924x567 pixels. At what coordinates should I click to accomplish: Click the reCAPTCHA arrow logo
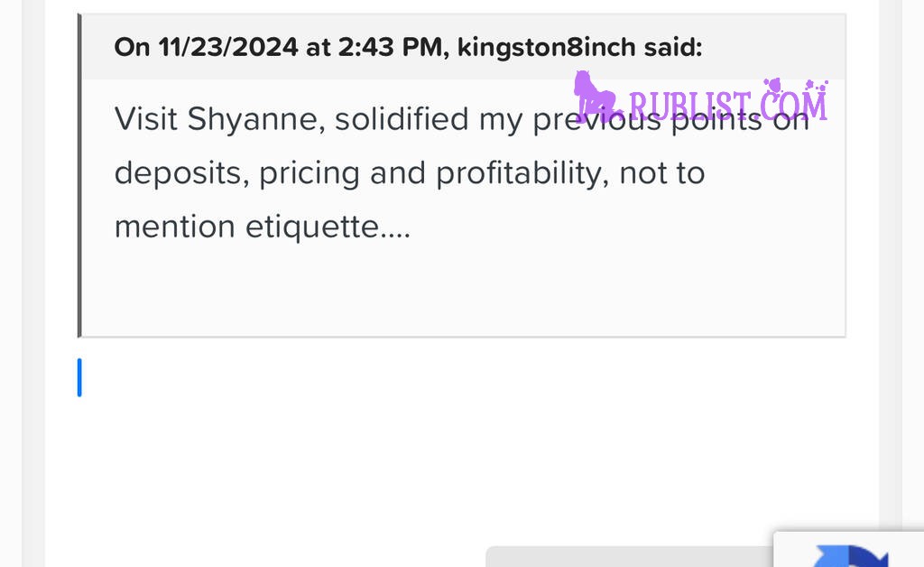coord(850,556)
